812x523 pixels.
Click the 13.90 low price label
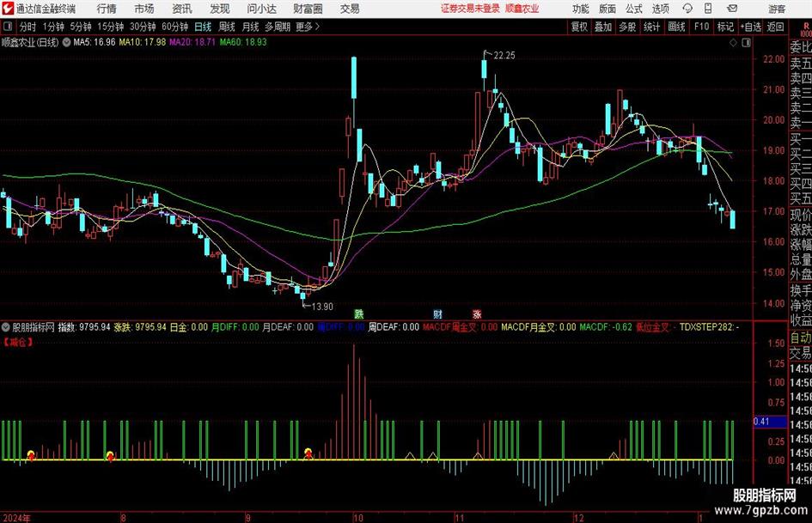[x=322, y=307]
